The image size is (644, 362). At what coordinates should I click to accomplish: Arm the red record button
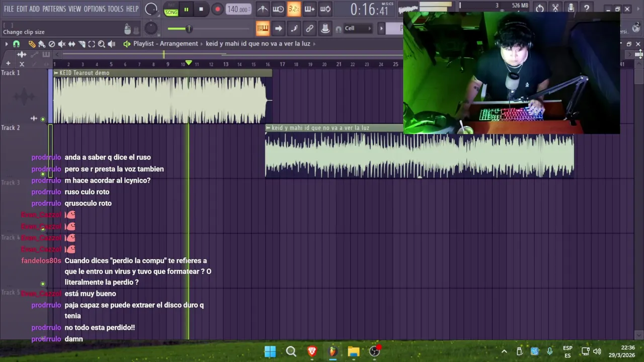(217, 9)
